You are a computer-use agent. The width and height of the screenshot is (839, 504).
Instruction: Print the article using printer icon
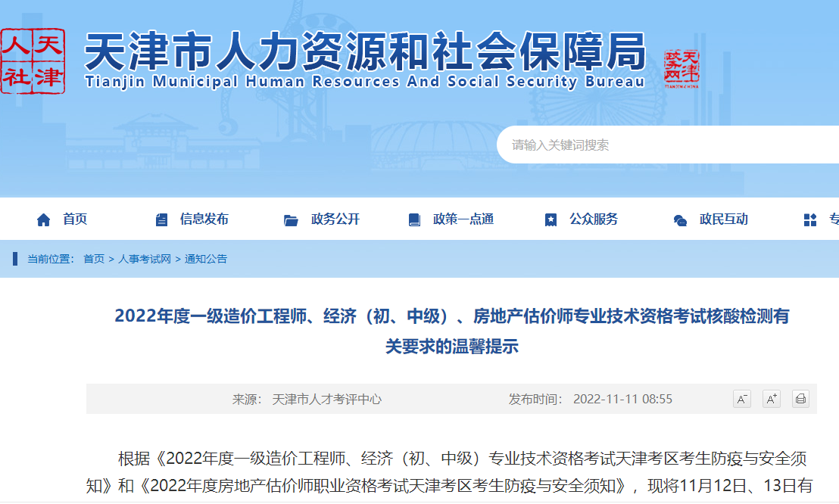[800, 399]
